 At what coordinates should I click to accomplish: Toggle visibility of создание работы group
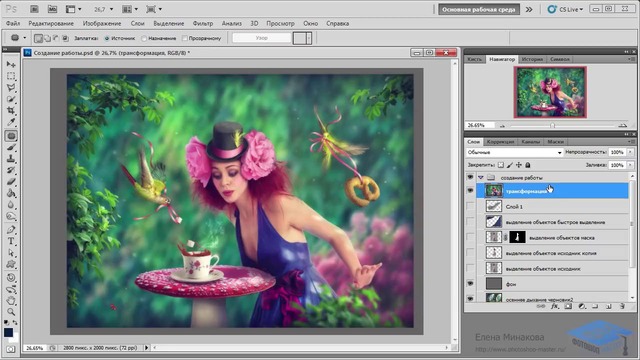click(470, 177)
